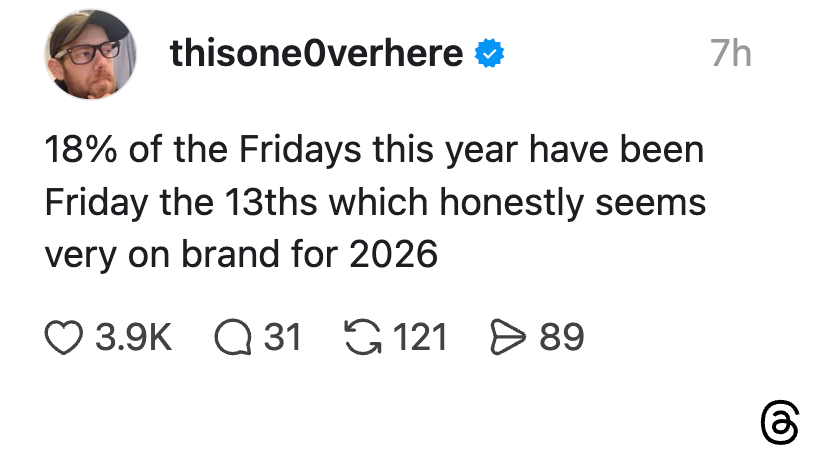Image resolution: width=814 pixels, height=474 pixels.
Task: Open replies via the speech bubble icon
Action: (232, 337)
